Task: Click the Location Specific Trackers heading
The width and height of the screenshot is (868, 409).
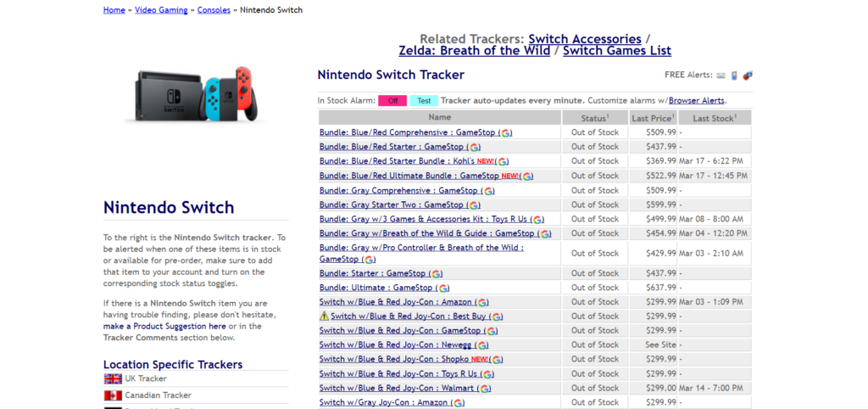Action: pos(173,365)
